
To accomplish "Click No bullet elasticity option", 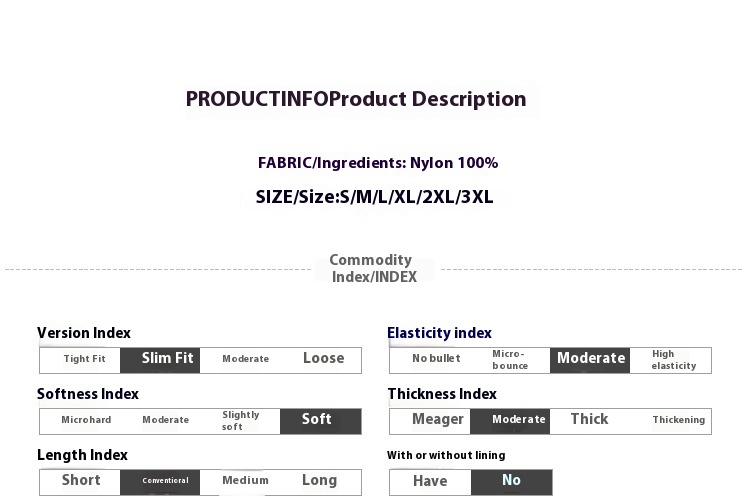I will point(436,358).
